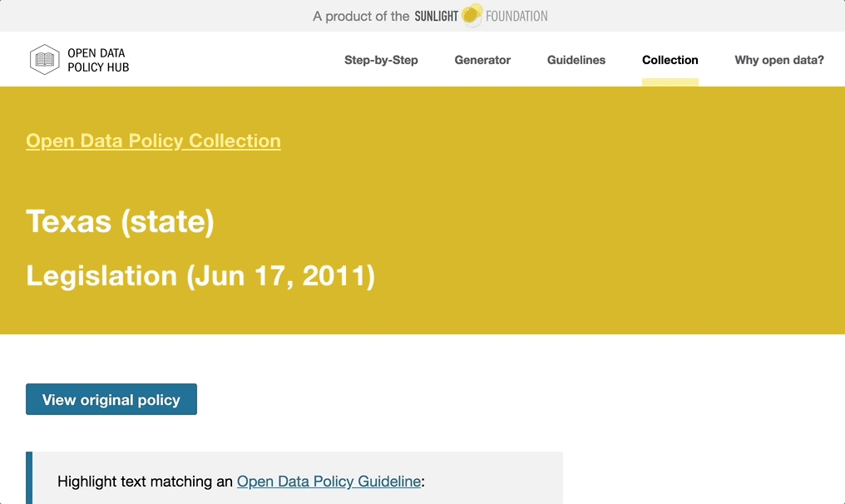Open the Guidelines section
Viewport: 845px width, 504px height.
coord(576,60)
